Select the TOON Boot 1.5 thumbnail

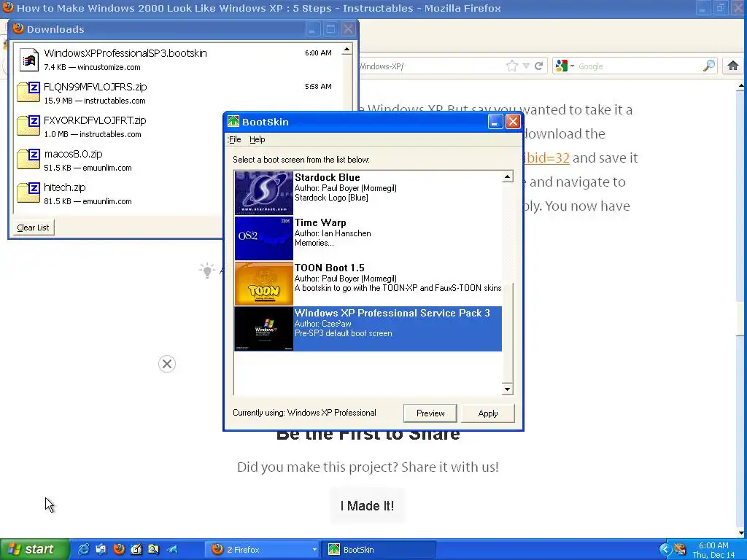click(264, 284)
